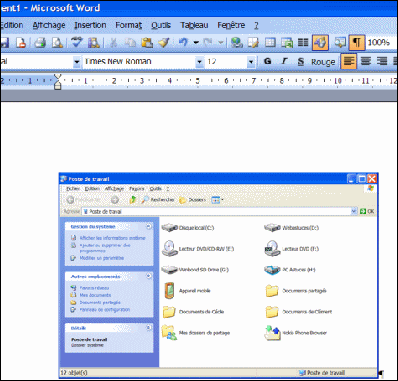398x381 pixels.
Task: Select the Lecteur DVD (F:) icon
Action: [x=272, y=248]
